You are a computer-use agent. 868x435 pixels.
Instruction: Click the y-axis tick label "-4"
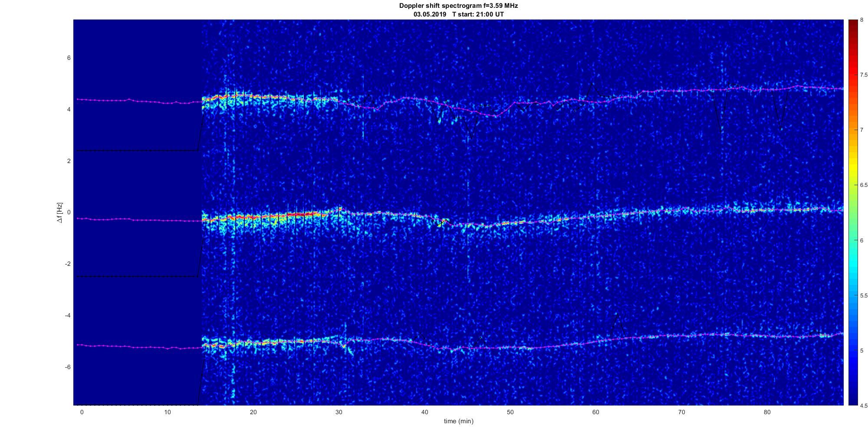click(x=68, y=315)
